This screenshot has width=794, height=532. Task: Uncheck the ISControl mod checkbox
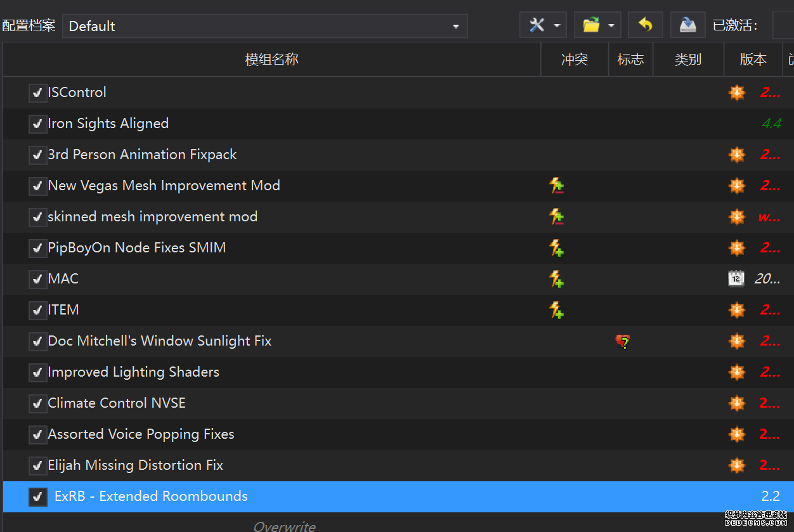tap(37, 93)
